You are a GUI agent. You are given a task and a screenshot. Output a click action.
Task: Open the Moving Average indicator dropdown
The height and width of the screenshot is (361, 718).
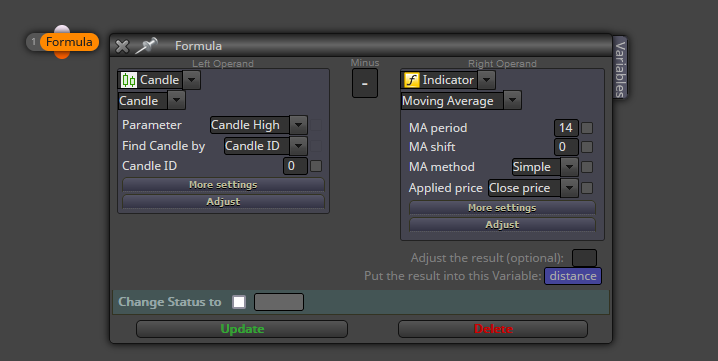click(512, 100)
